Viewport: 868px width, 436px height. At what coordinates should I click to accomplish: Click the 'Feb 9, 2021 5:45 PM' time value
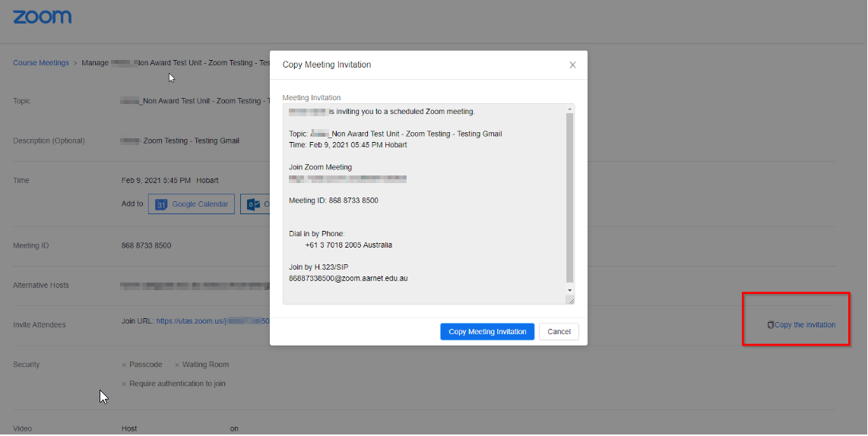156,180
